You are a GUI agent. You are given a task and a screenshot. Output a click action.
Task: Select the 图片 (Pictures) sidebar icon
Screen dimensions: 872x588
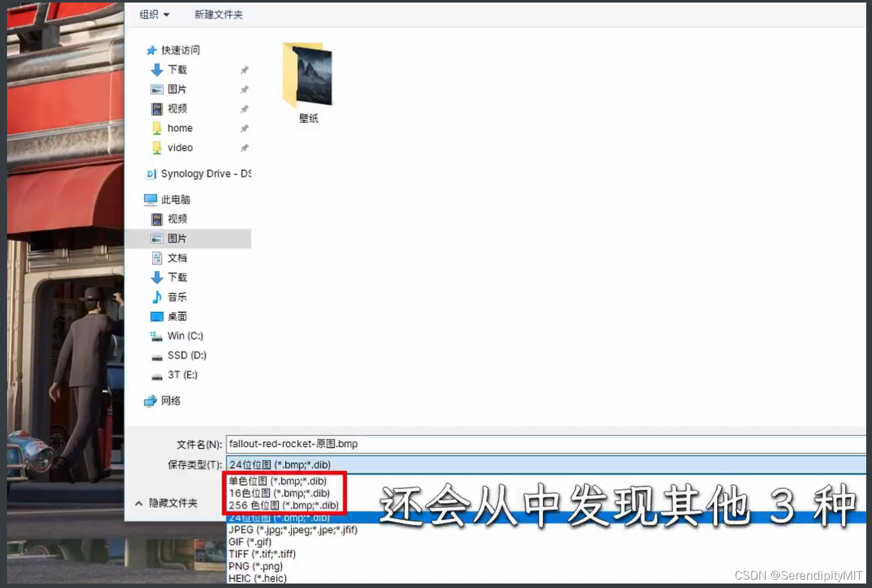(157, 89)
